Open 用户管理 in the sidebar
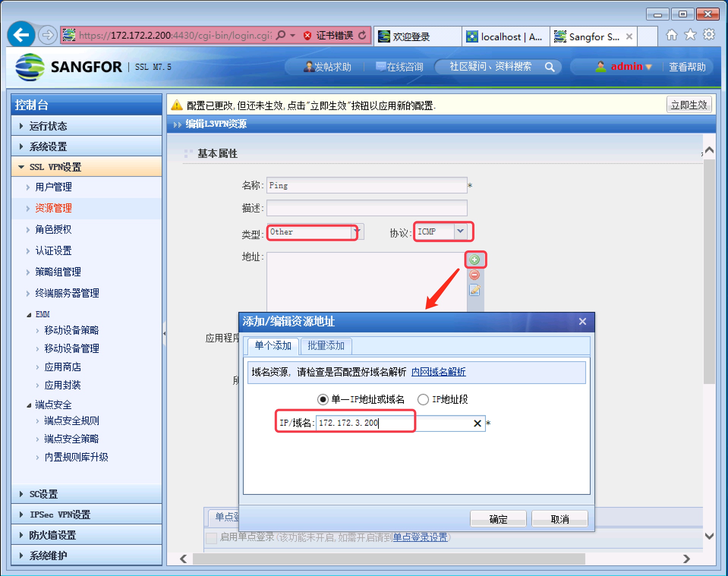Viewport: 728px width, 576px height. pyautogui.click(x=54, y=187)
